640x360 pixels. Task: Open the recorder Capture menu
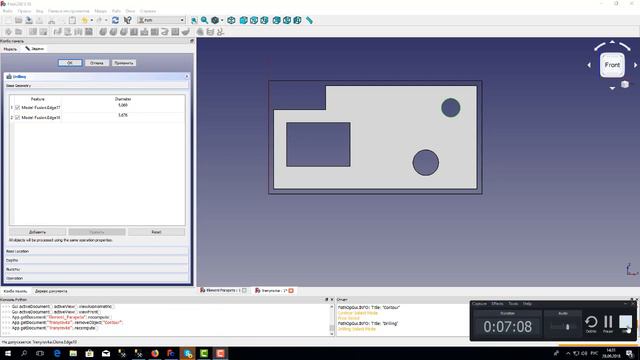(x=479, y=304)
